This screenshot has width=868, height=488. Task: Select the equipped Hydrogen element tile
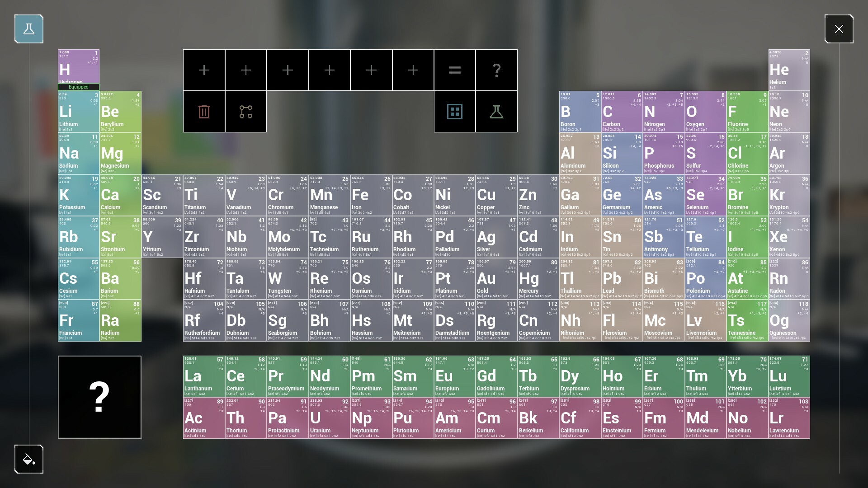pyautogui.click(x=78, y=68)
